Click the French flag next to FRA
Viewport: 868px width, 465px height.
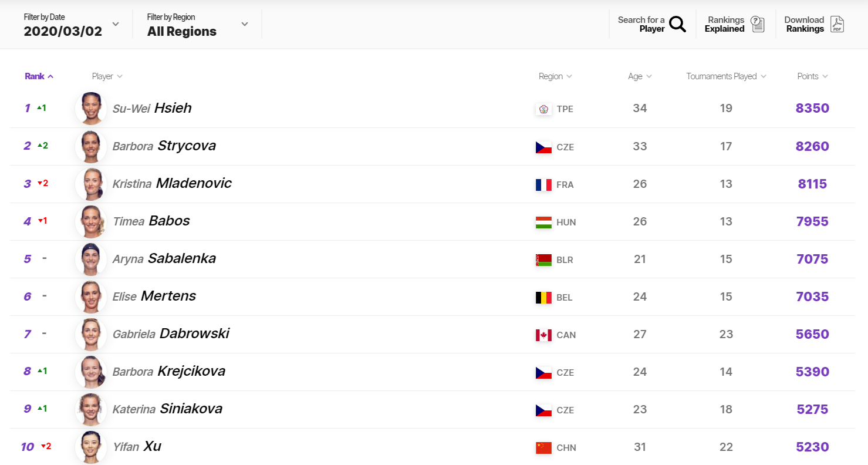coord(543,185)
